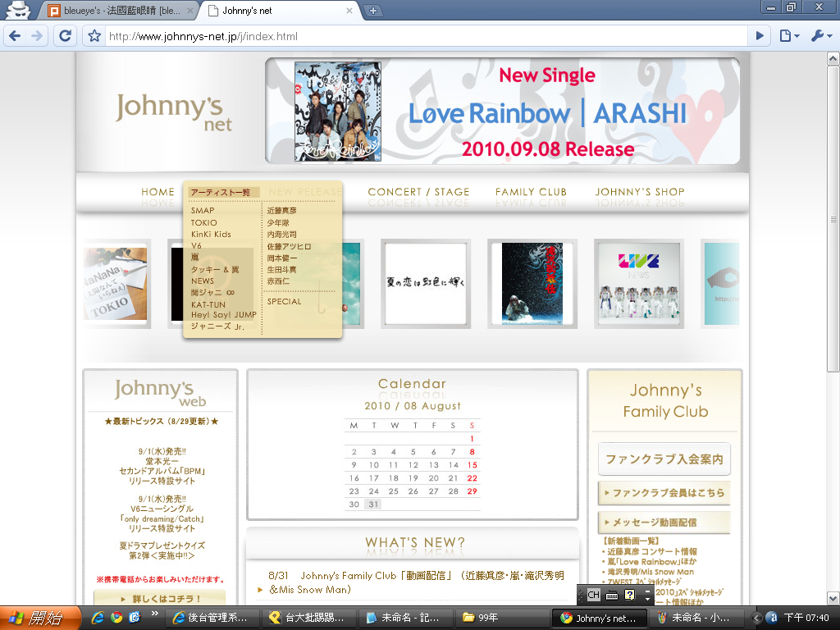The image size is (840, 630).
Task: Open the page menu icon
Action: (x=790, y=36)
